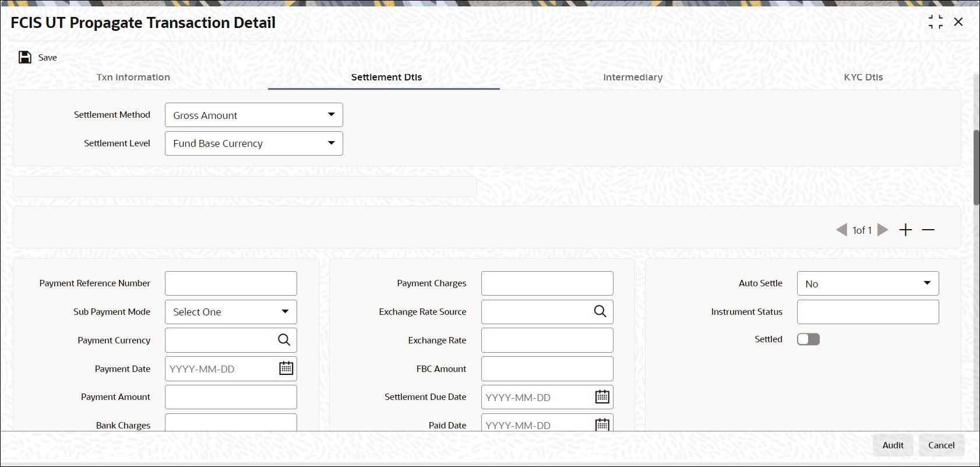
Task: Focus the Payment Charges input field
Action: point(547,283)
